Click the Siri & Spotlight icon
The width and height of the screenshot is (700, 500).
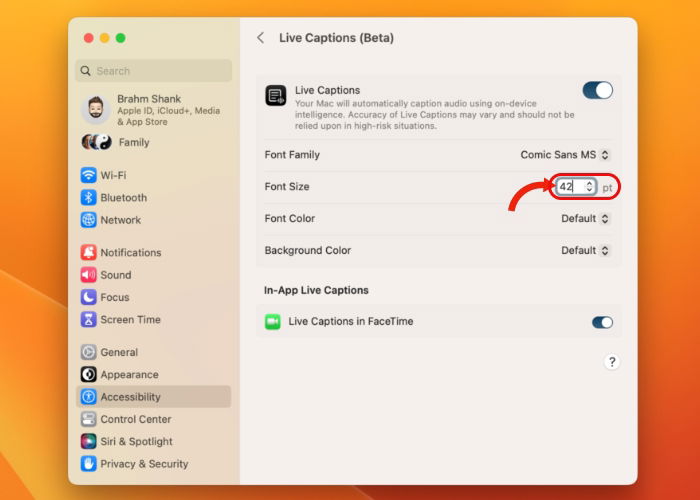[88, 441]
